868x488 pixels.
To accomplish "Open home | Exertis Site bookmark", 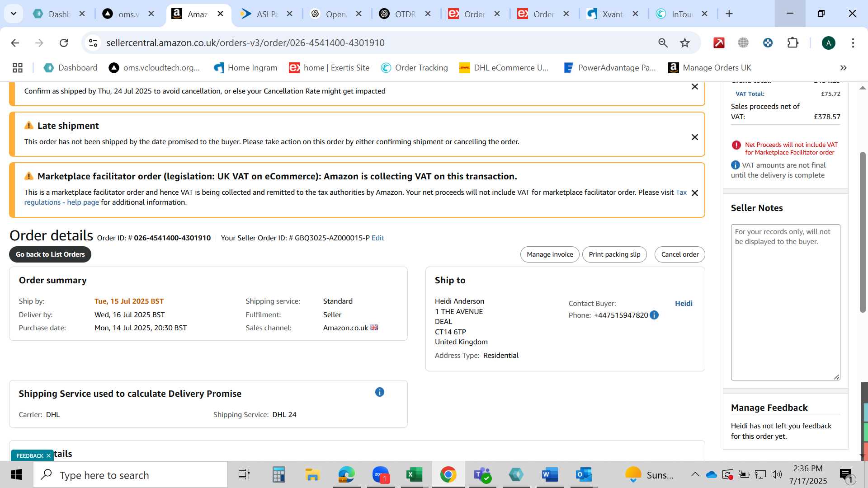I will [329, 68].
